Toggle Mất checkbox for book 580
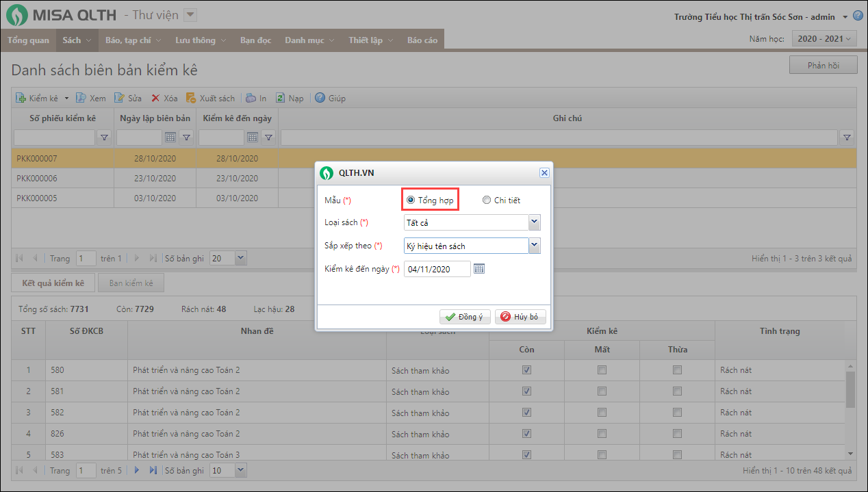The image size is (868, 492). click(602, 370)
